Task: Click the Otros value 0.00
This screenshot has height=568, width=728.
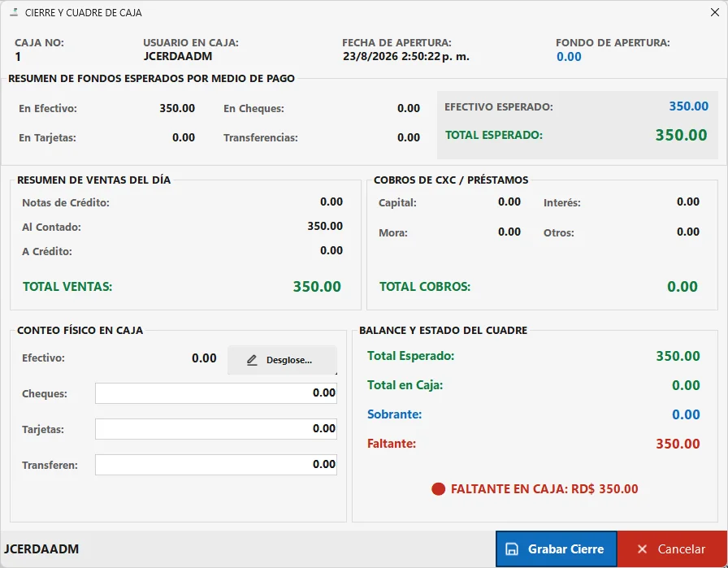Action: click(688, 232)
